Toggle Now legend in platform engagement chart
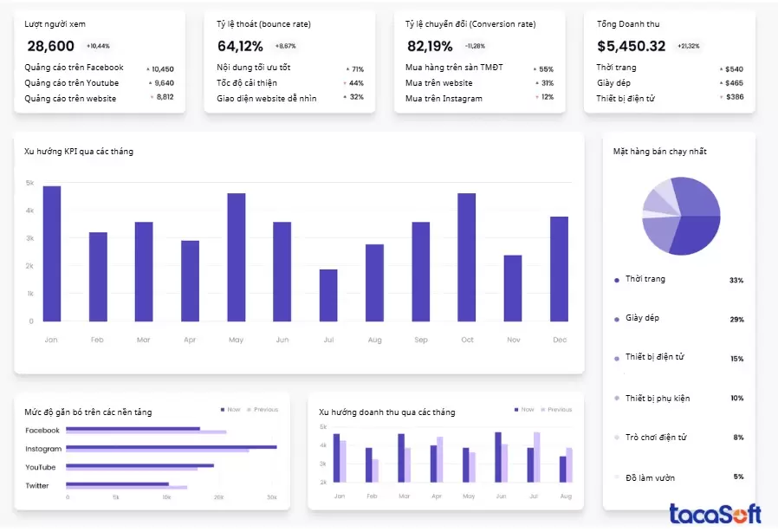The height and width of the screenshot is (532, 778). pos(229,409)
